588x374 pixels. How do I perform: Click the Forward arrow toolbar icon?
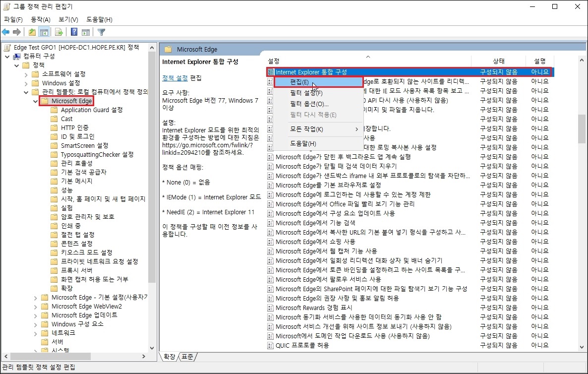pyautogui.click(x=16, y=32)
